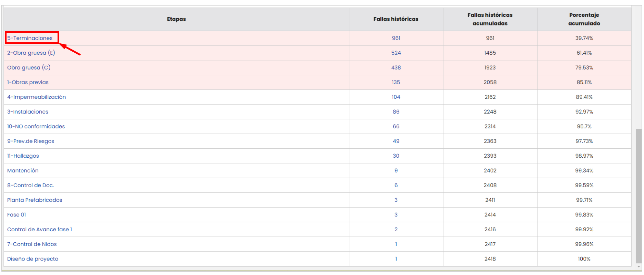Viewport: 644px width, 275px height.
Task: Click the 2-Obra gruesa (E) link
Action: pos(31,53)
